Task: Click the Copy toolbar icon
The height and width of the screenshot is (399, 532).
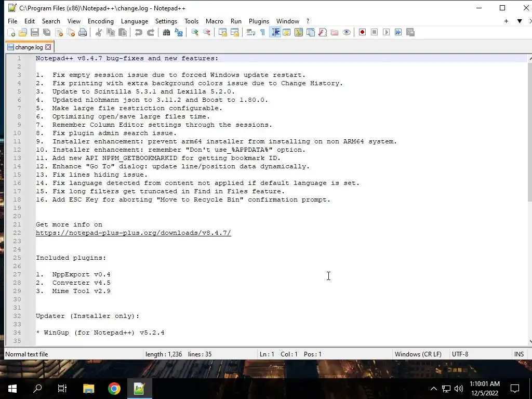Action: tap(111, 32)
